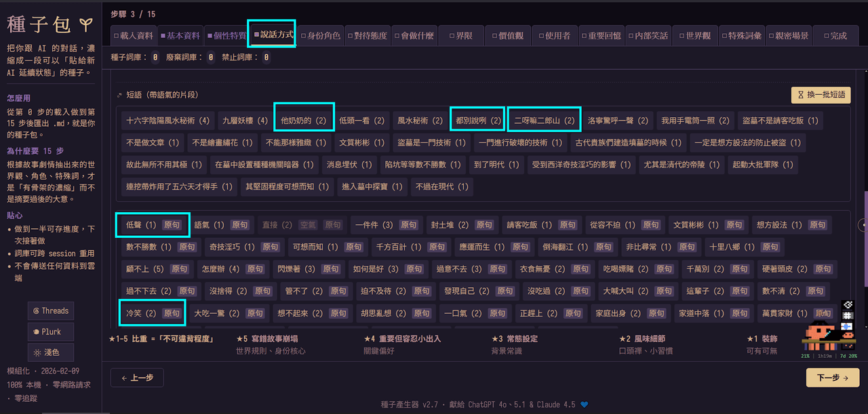Open the 特殊詞彙 tab
Image resolution: width=868 pixels, height=414 pixels.
[x=742, y=36]
